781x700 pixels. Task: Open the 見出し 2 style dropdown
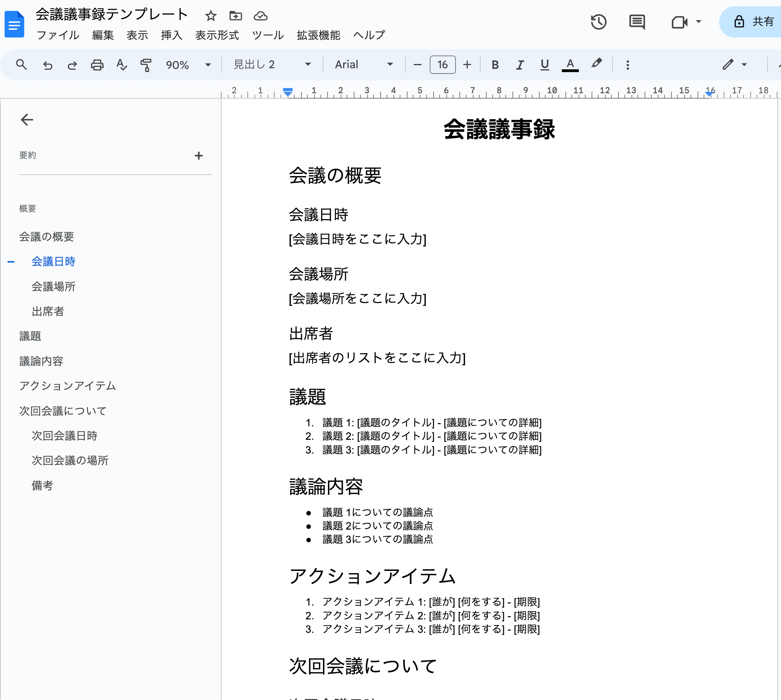click(x=272, y=65)
